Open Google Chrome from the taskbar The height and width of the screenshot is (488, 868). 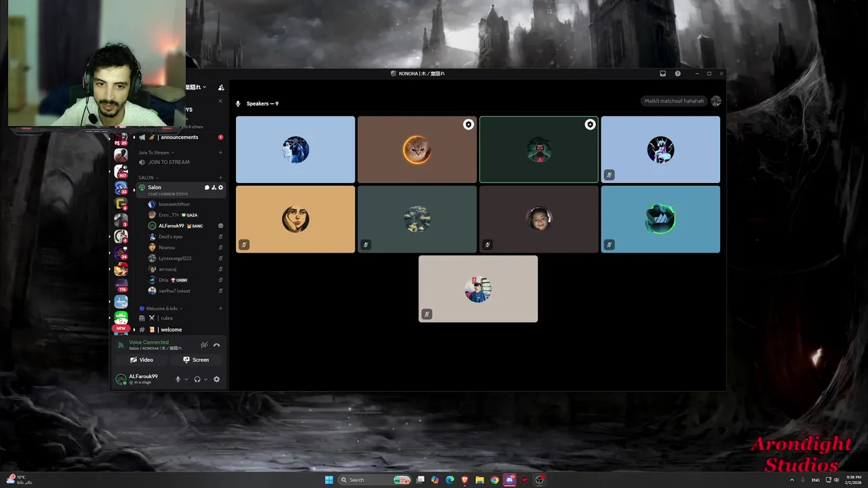(494, 480)
